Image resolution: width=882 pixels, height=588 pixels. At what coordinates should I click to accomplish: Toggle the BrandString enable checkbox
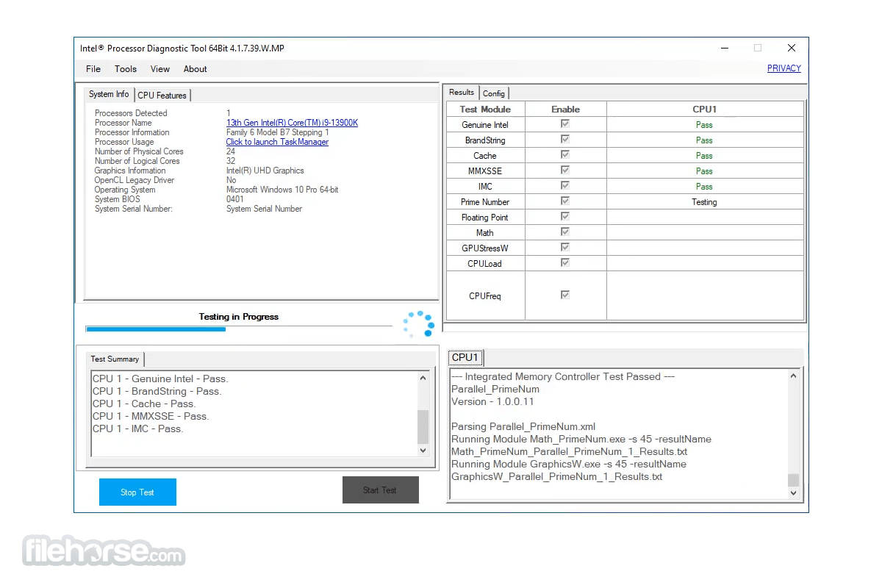pos(565,140)
